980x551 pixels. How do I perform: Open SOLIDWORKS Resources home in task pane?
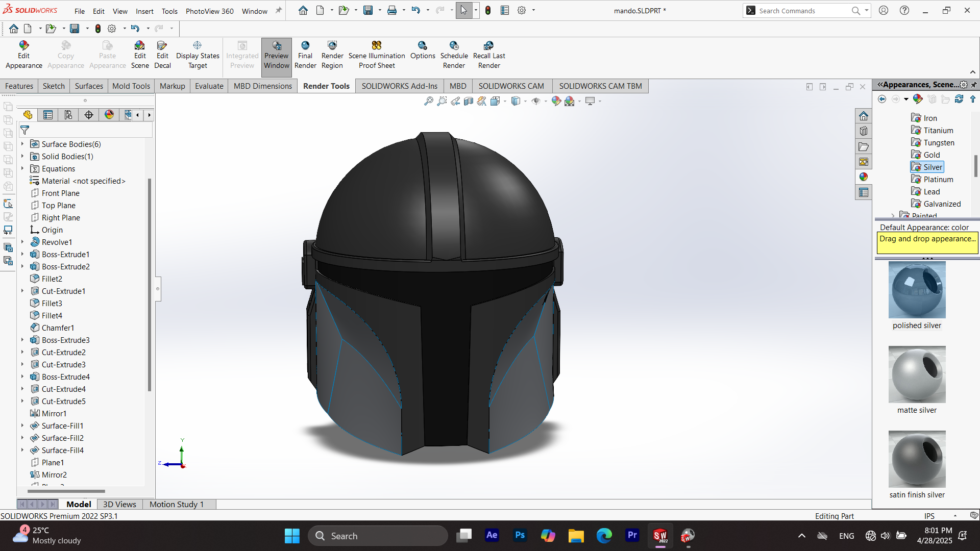pos(864,116)
